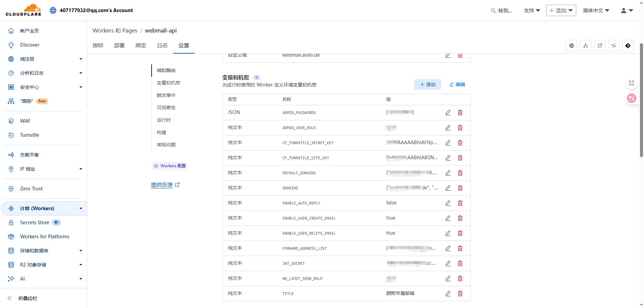
Task: Switch to the 绑定 tab
Action: click(x=141, y=46)
